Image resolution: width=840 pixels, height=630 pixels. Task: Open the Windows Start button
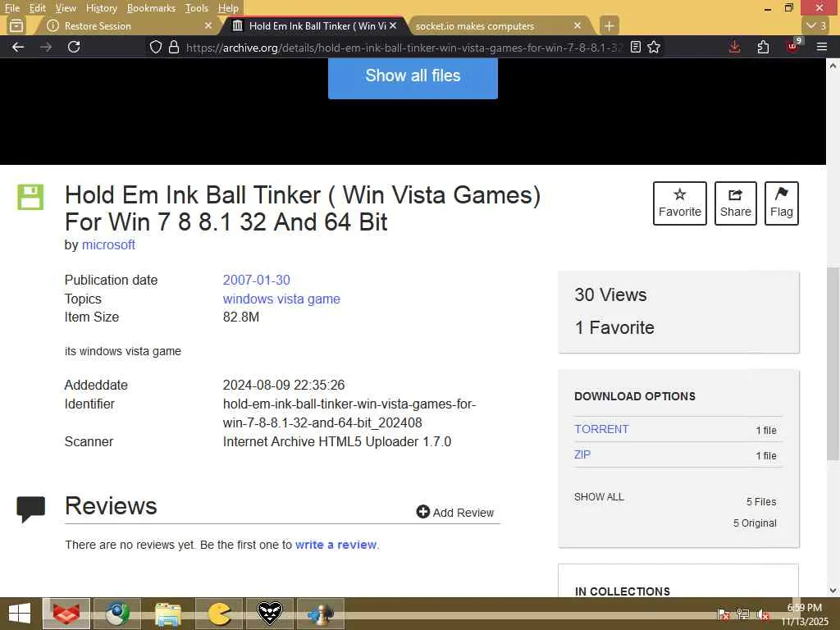point(20,614)
